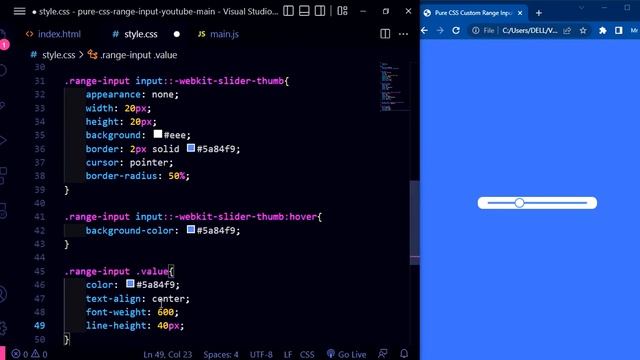Reload the browser page

click(x=456, y=31)
